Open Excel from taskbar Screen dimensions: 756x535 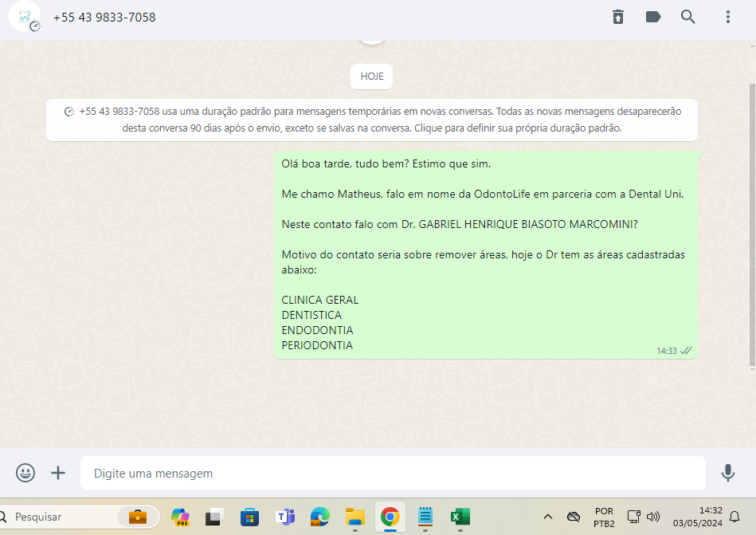[x=460, y=517]
